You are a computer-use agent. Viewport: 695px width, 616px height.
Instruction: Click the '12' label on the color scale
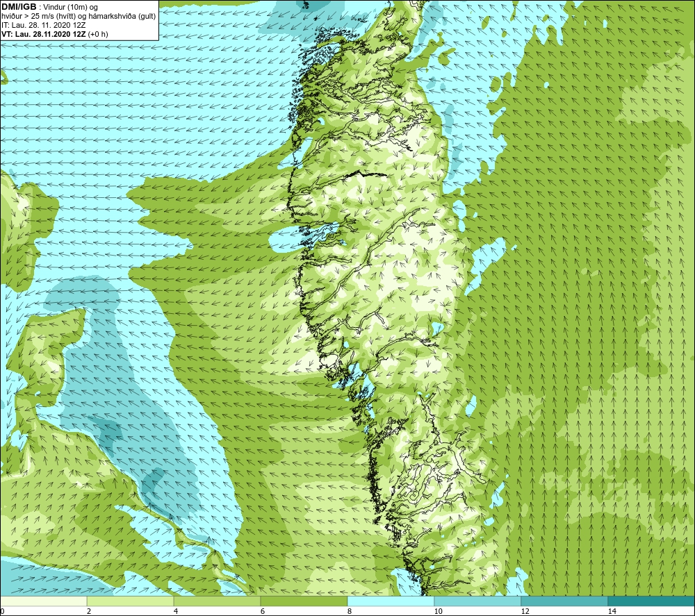click(x=525, y=612)
